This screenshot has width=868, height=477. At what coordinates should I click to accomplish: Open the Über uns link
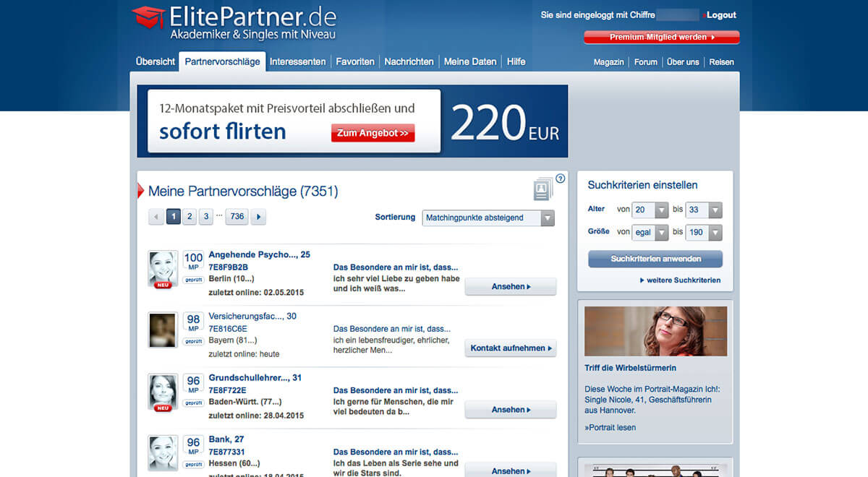coord(683,62)
